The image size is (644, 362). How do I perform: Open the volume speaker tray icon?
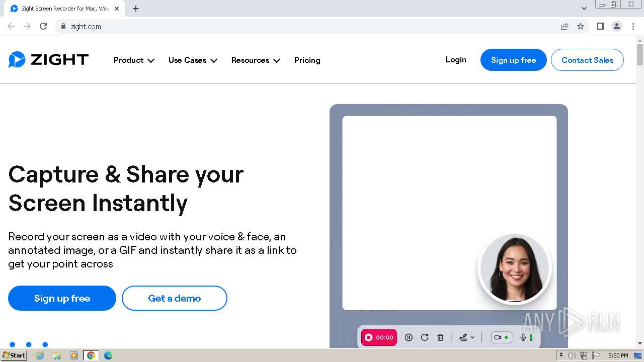(x=572, y=355)
